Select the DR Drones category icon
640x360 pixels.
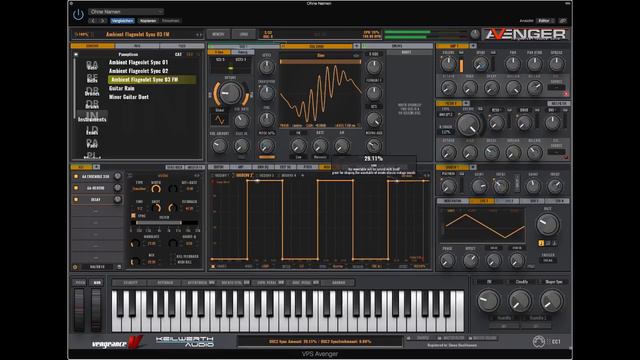coord(92,91)
